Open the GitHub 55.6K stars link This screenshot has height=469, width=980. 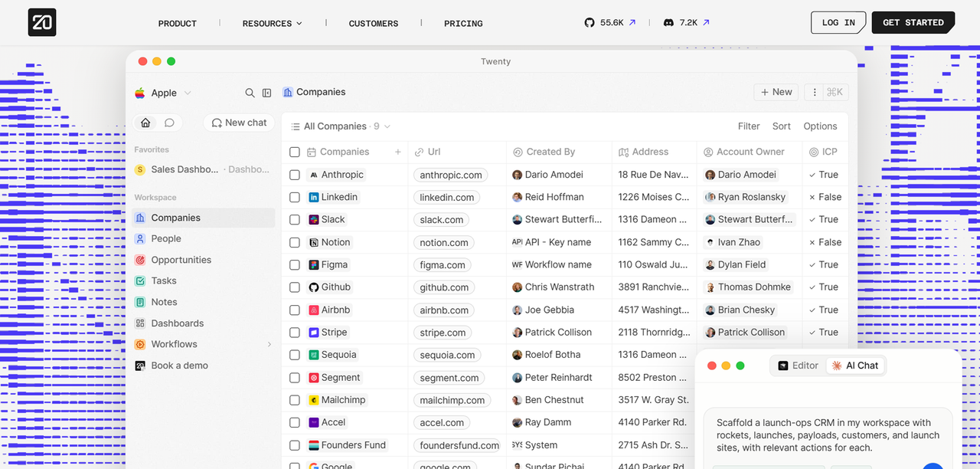pos(610,23)
